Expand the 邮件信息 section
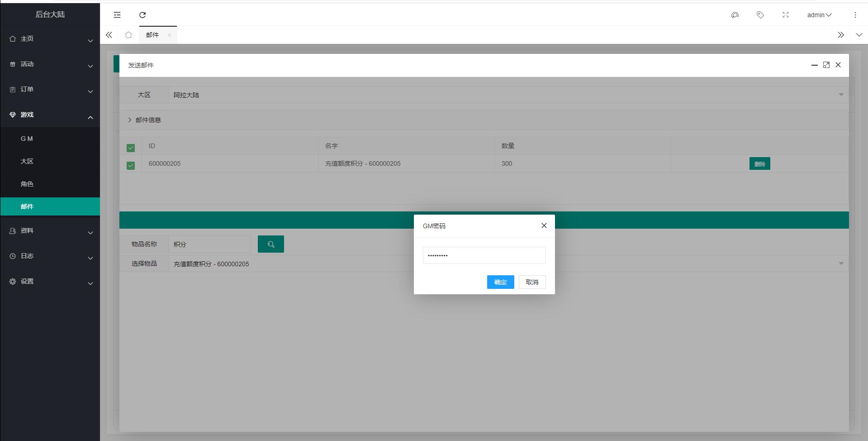The height and width of the screenshot is (441, 868). click(145, 120)
